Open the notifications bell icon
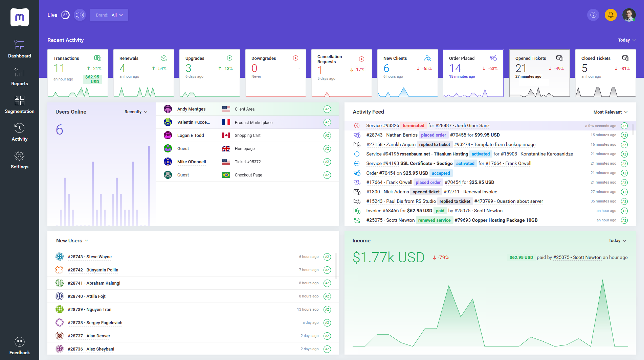The height and width of the screenshot is (360, 644). coord(610,15)
